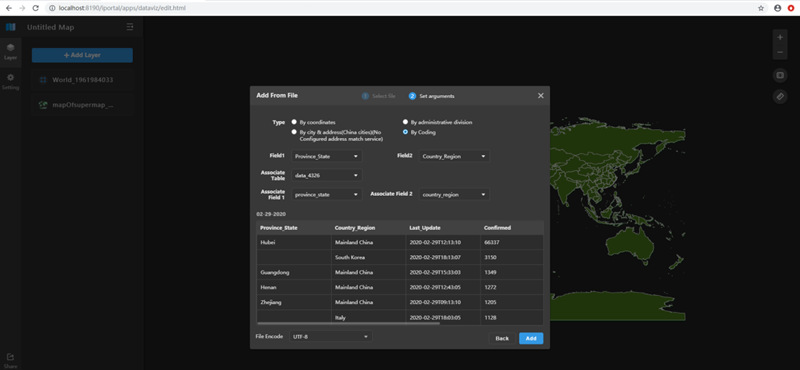Screen dimensions: 800x370
Task: Click the 2020-02-29T18:13:07 timestamp cell
Action: 443,257
